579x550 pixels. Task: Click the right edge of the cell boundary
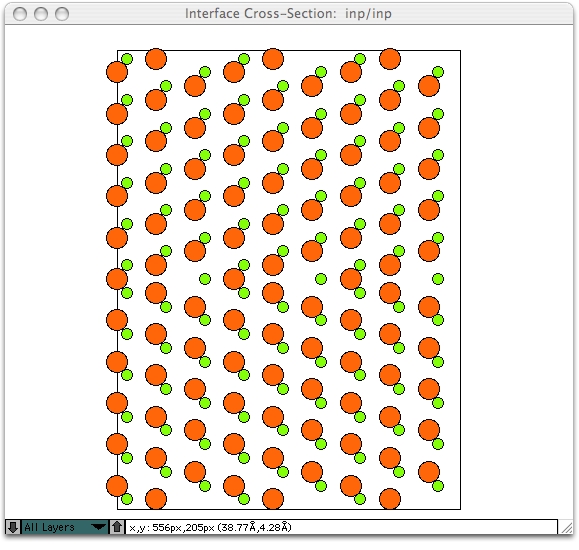460,280
